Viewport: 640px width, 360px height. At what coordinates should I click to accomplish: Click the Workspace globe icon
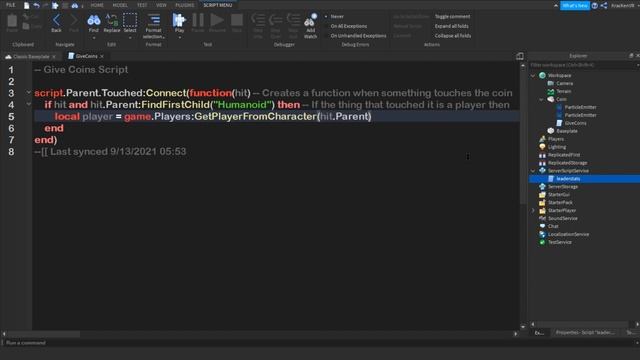542,75
